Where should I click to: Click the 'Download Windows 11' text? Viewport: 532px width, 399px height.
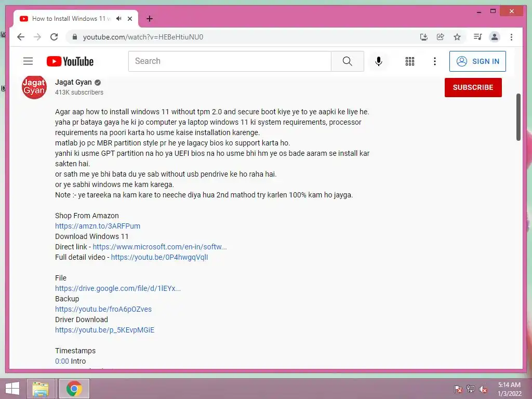(91, 236)
